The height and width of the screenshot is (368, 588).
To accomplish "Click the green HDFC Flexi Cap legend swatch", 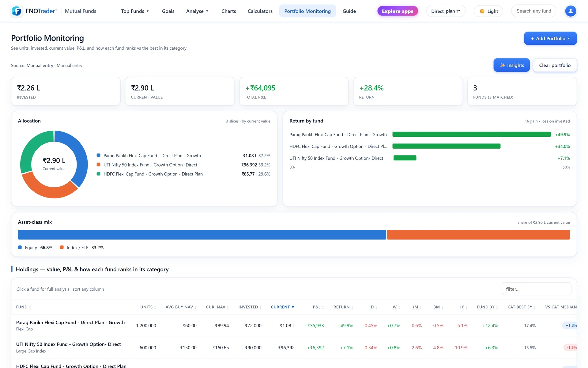I will [99, 174].
